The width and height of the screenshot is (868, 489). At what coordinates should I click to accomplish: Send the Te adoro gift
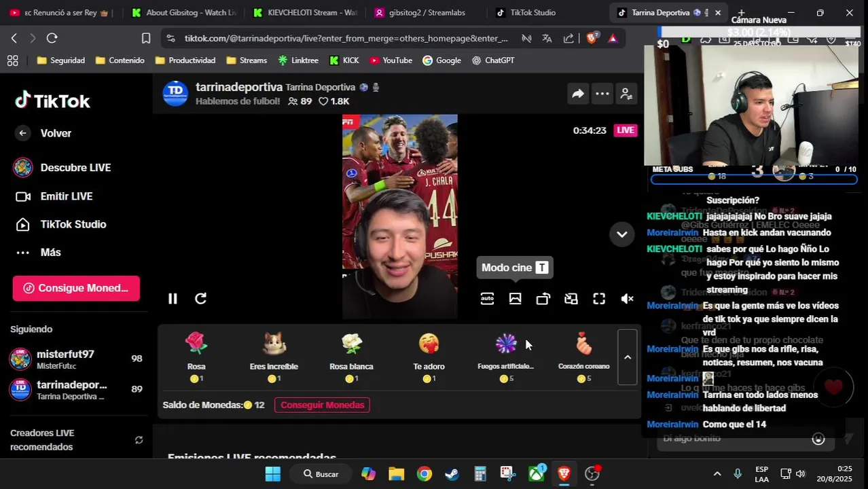(429, 357)
